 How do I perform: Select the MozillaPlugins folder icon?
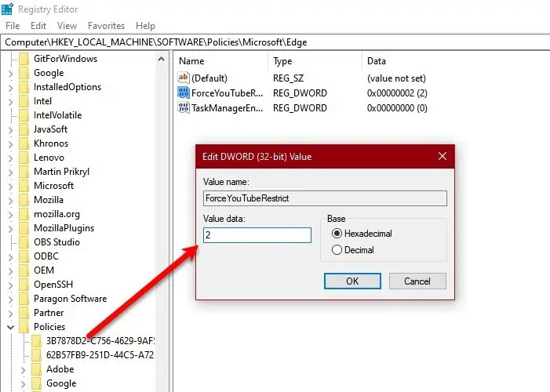click(24, 228)
